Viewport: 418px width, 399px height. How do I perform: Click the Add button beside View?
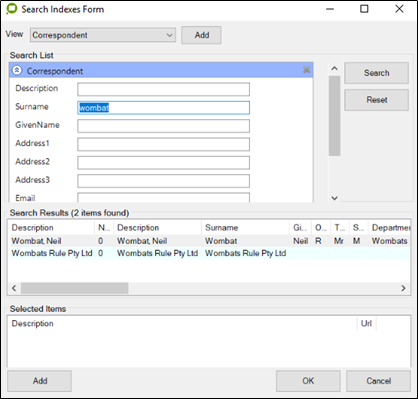(x=201, y=35)
